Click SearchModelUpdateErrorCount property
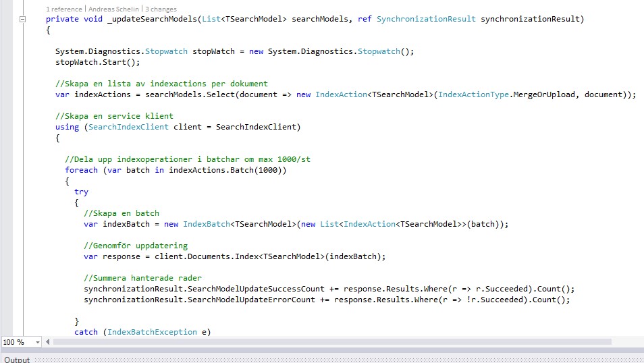This screenshot has height=363, width=644. point(251,300)
